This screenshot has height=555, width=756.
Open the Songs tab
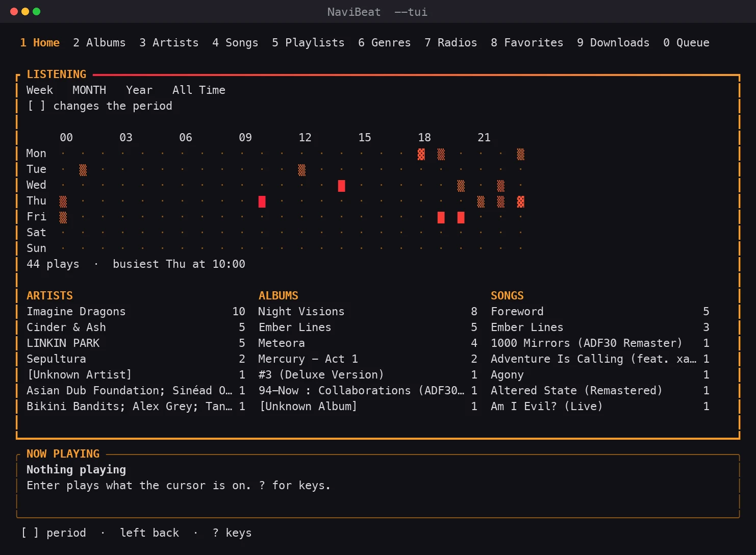[x=235, y=43]
